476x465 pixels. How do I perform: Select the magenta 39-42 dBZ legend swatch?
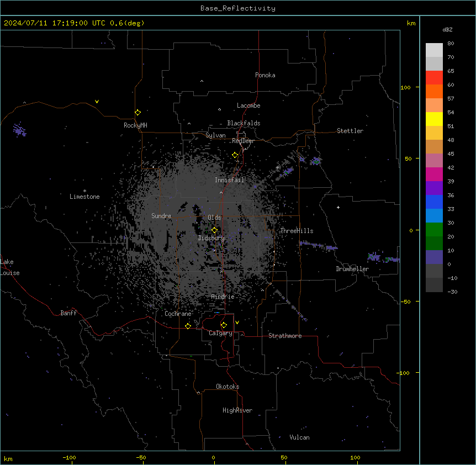coord(434,174)
